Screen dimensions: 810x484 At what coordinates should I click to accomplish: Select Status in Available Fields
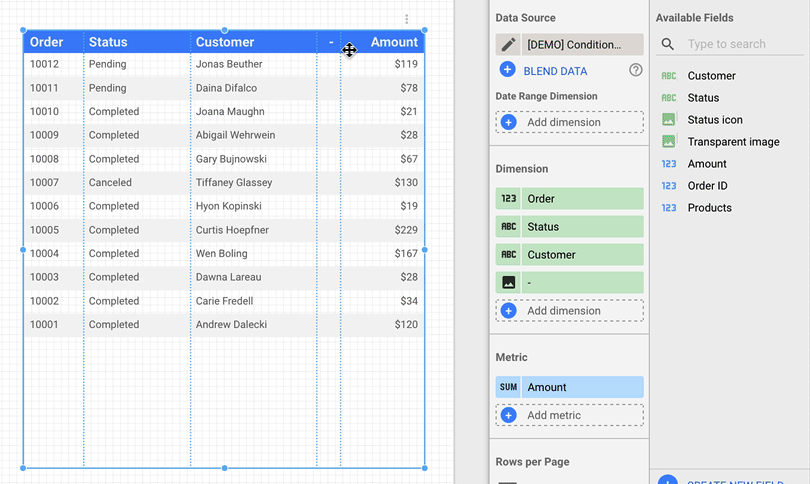703,98
